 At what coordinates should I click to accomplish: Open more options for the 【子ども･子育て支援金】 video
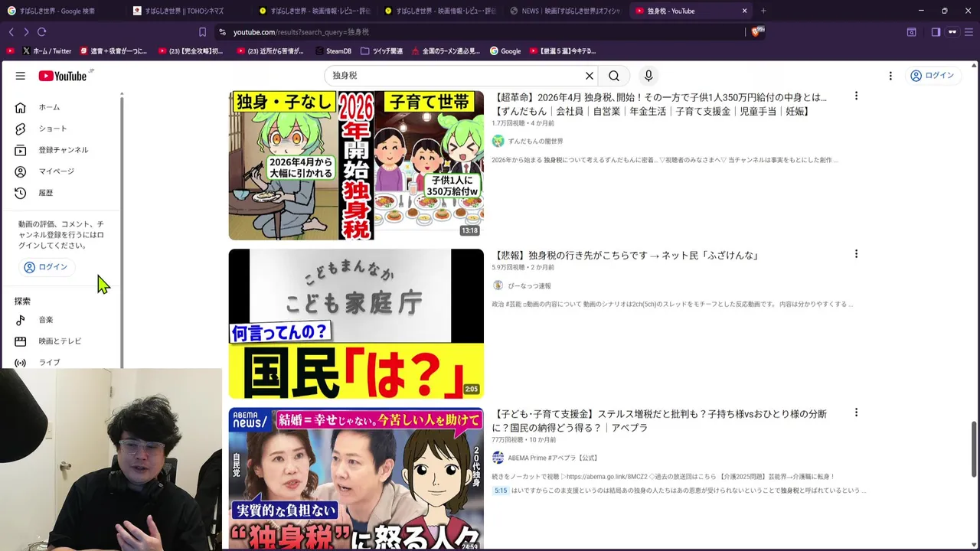(856, 412)
